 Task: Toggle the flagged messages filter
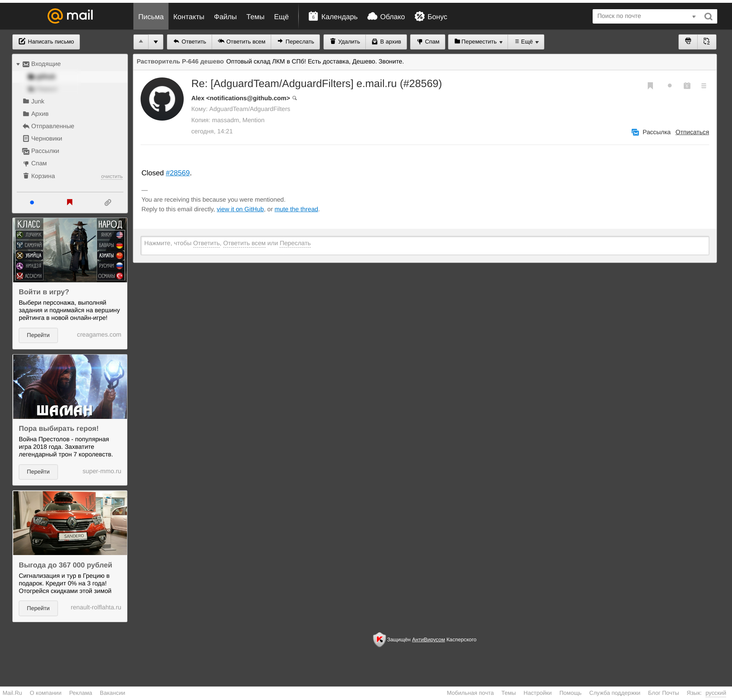pyautogui.click(x=69, y=202)
